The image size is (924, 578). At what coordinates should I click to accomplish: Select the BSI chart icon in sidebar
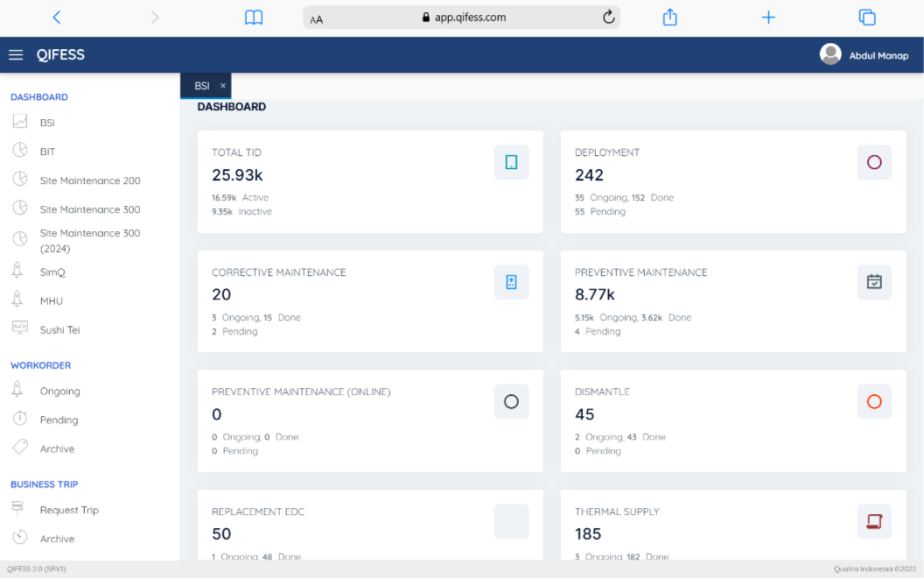[21, 122]
